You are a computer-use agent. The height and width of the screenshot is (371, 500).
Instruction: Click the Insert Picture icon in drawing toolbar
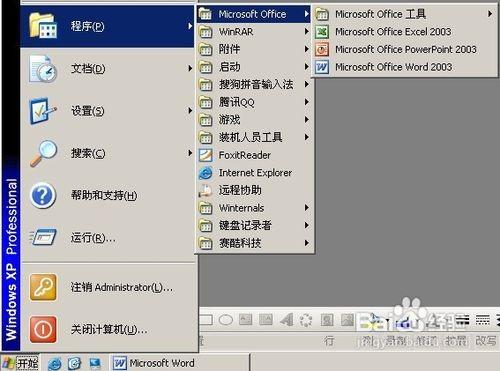(347, 320)
